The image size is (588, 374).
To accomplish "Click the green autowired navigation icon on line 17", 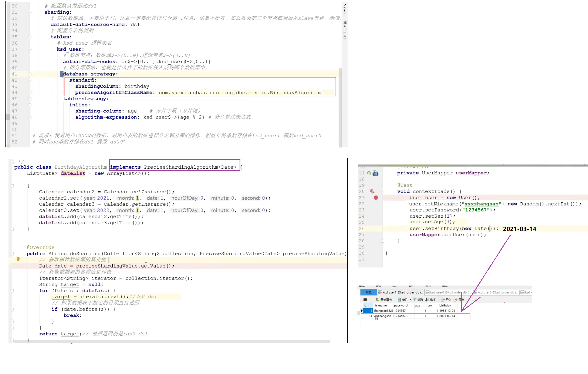I will coord(369,173).
